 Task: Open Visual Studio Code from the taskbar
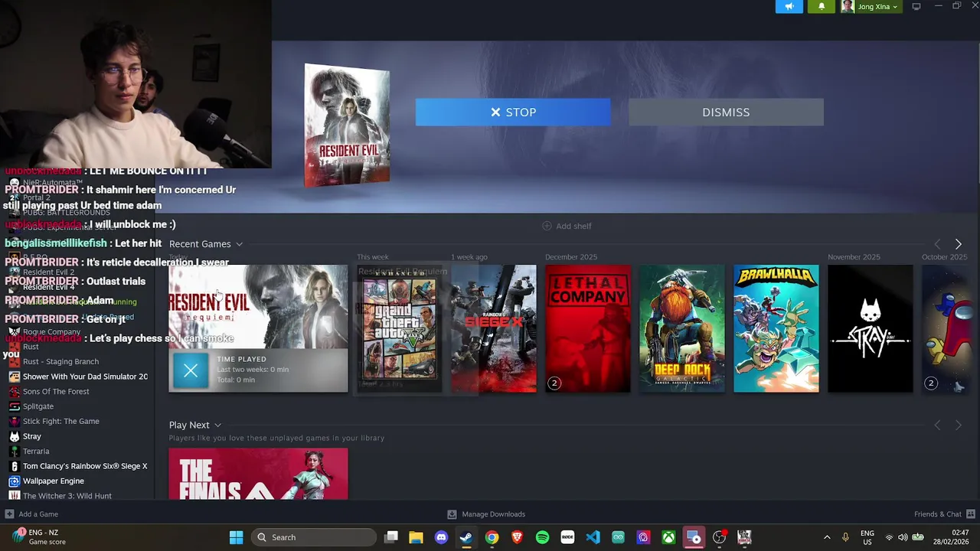[593, 537]
